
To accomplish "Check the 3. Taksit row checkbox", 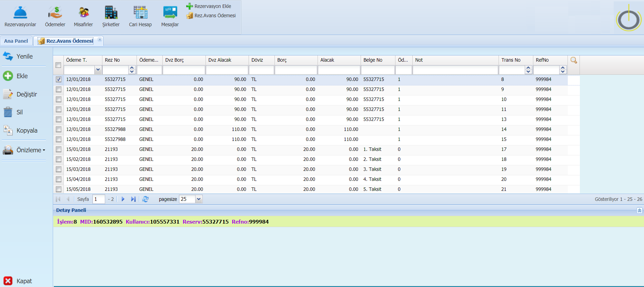I will [59, 169].
